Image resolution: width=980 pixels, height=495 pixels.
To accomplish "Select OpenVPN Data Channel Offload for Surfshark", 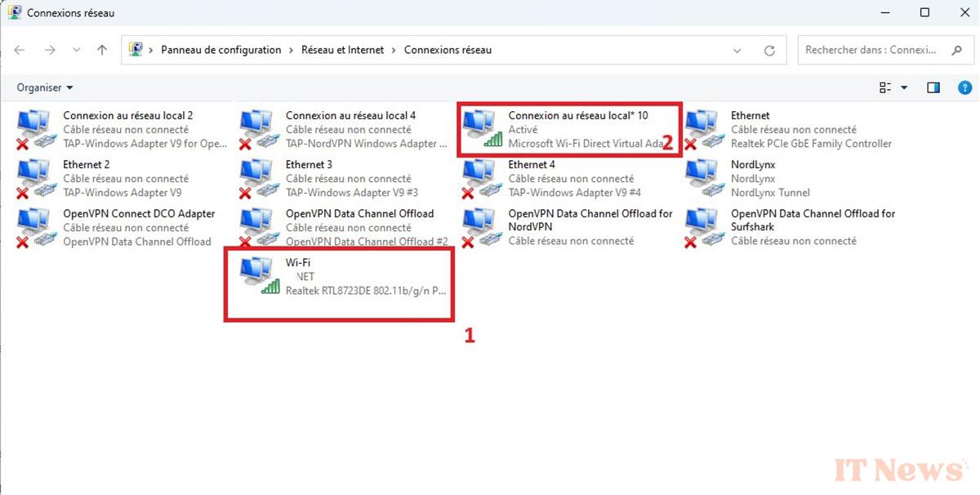I will click(813, 220).
